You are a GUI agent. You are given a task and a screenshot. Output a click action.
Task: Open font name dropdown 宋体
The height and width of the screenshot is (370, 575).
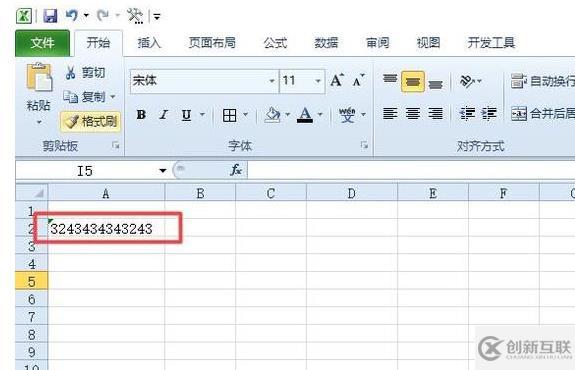pyautogui.click(x=272, y=81)
